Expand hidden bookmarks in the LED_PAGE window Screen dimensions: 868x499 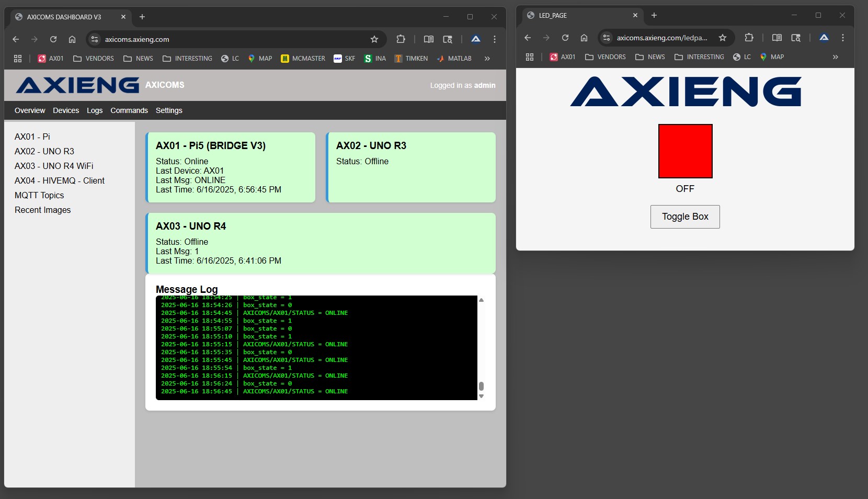835,57
